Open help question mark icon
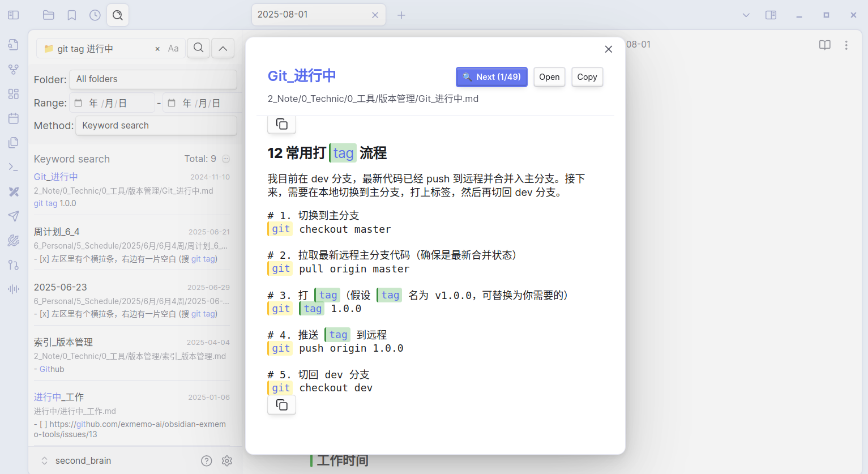Screen dimensions: 868x474 (207, 461)
